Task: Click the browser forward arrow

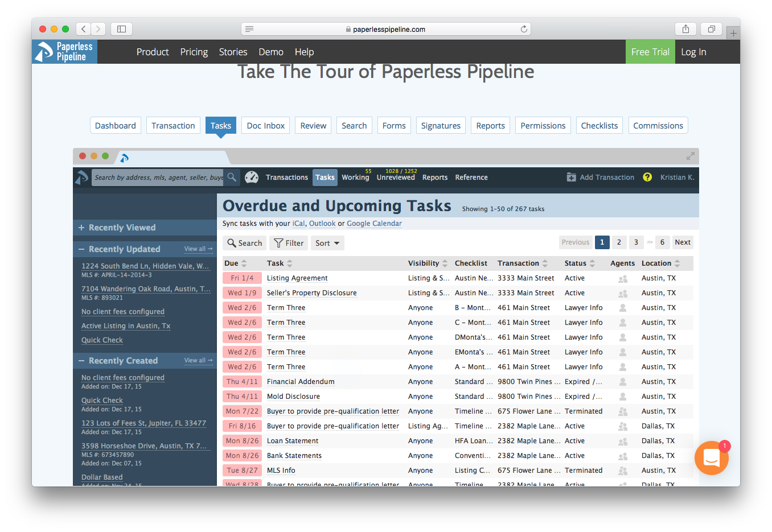Action: coord(98,29)
